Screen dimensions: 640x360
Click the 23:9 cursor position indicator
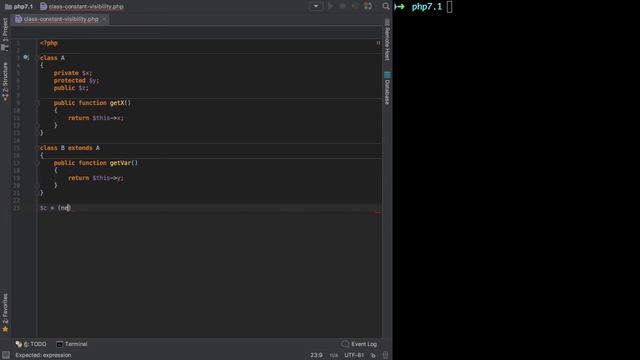tap(316, 355)
